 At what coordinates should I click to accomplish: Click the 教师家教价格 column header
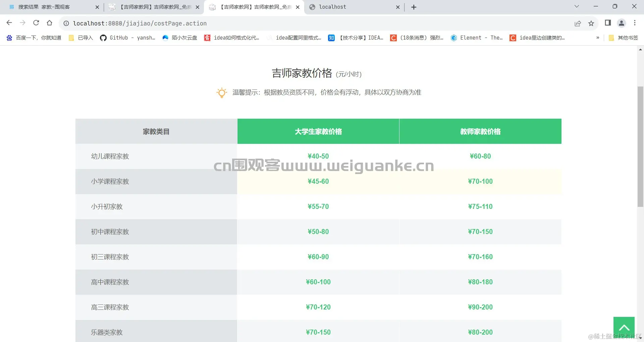[x=480, y=131]
